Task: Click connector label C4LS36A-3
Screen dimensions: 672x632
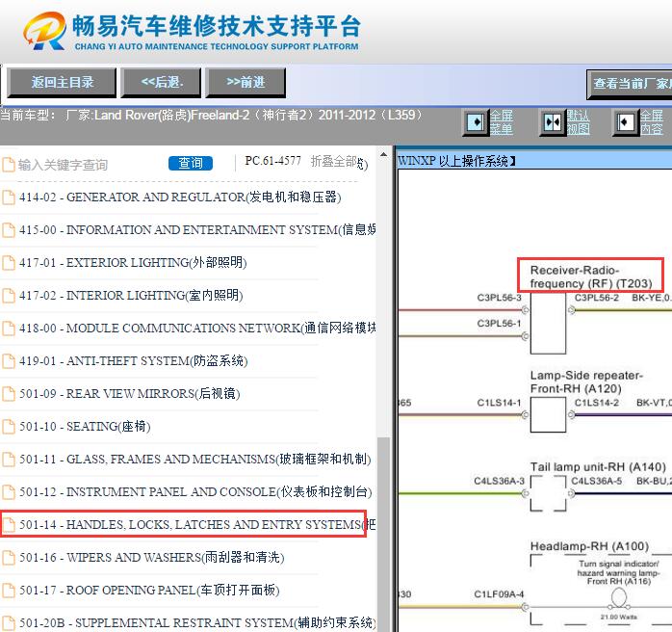Action: 499,481
